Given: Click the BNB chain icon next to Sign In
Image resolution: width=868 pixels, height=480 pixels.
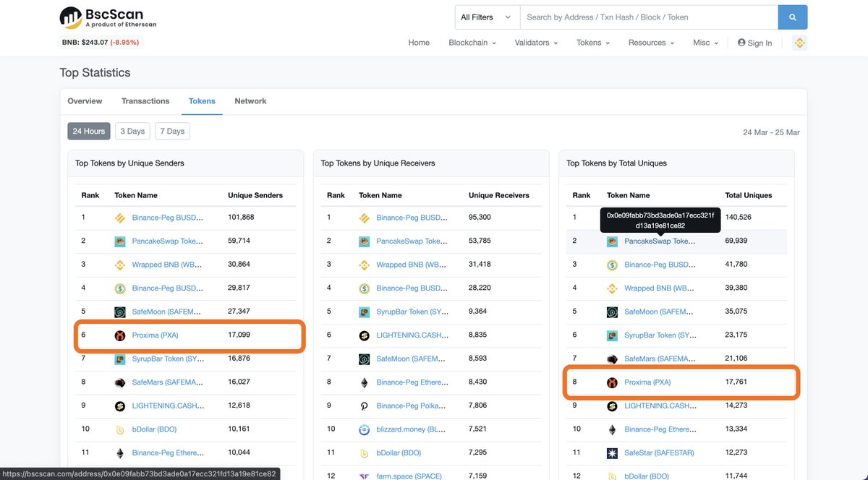Looking at the screenshot, I should coord(799,43).
